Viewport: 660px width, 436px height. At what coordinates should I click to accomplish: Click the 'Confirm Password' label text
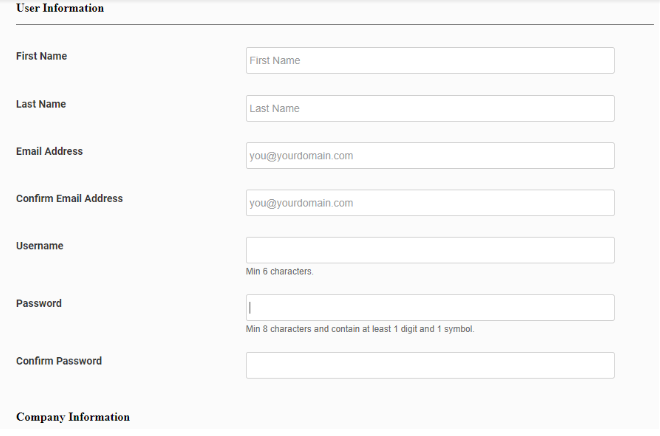[59, 361]
